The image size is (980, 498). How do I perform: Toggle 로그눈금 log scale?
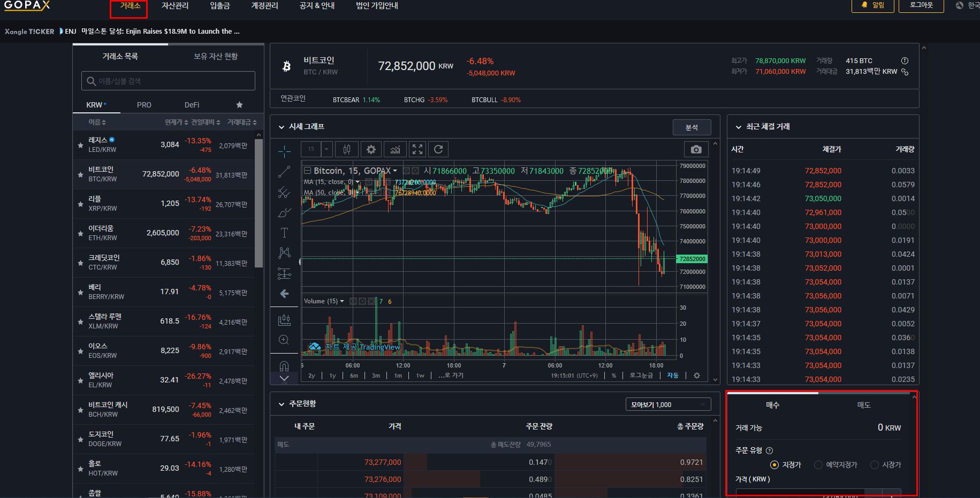(641, 376)
